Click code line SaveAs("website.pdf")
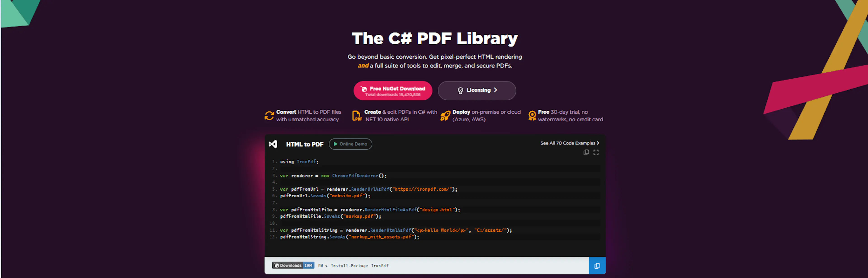868x278 pixels. (x=325, y=196)
